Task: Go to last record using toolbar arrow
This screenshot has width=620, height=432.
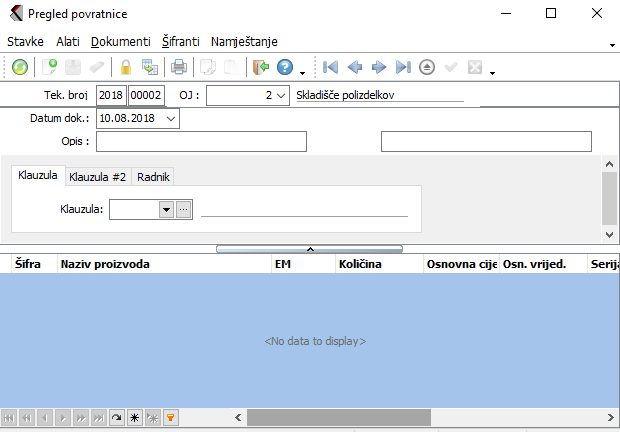Action: click(403, 68)
